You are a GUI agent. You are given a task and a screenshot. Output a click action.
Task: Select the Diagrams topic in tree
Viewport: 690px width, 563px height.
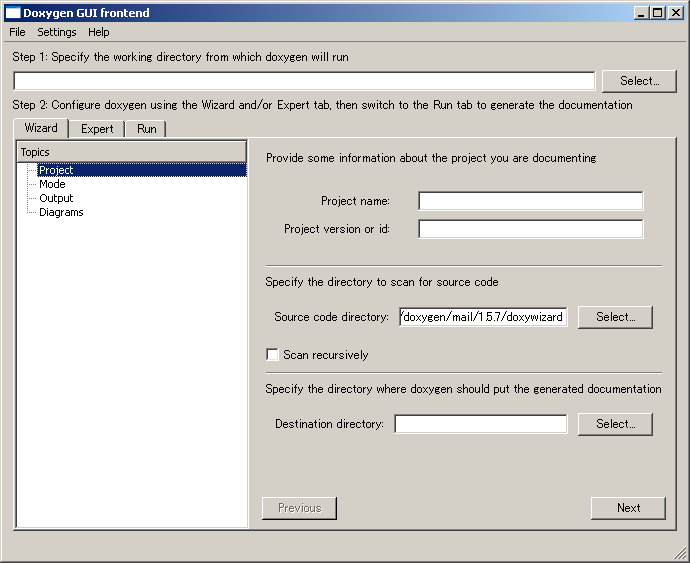tap(61, 212)
